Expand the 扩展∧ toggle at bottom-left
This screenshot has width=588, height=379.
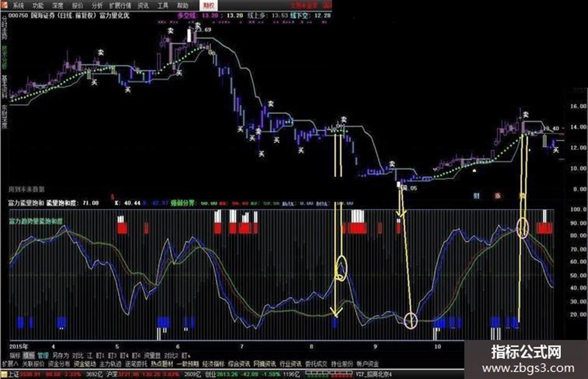11,363
